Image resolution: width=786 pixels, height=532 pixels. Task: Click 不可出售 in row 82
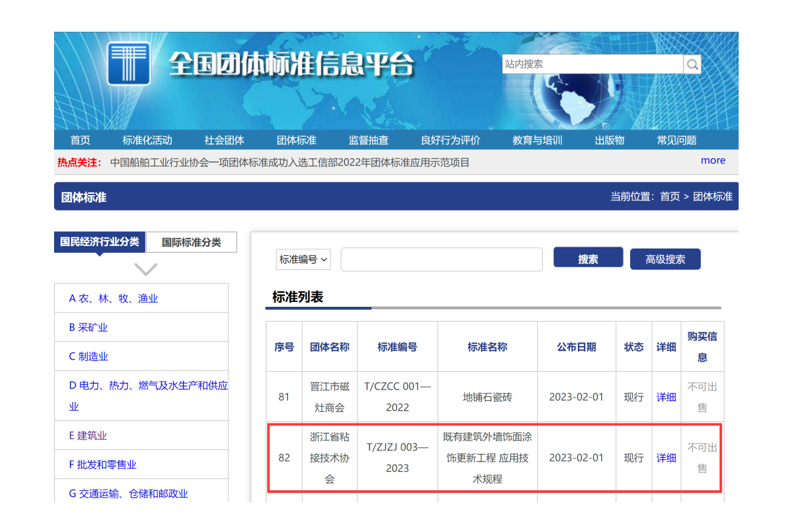click(x=702, y=458)
